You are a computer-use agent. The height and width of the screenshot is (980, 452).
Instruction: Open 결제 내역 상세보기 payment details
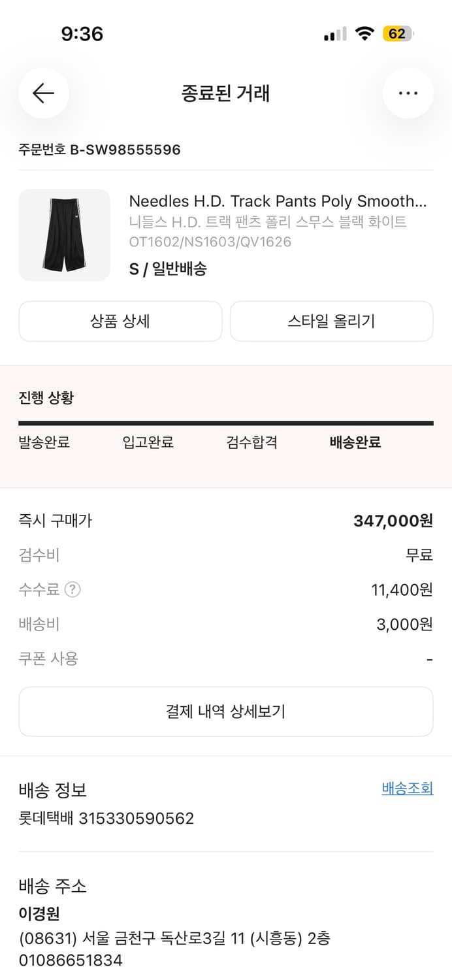point(226,711)
